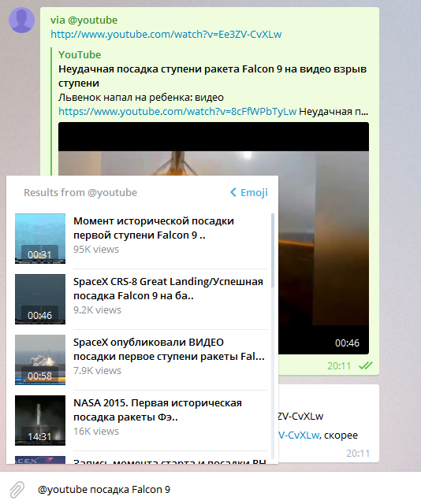
Task: Click the grey 20:11 timestamp of lower message
Action: 358,454
